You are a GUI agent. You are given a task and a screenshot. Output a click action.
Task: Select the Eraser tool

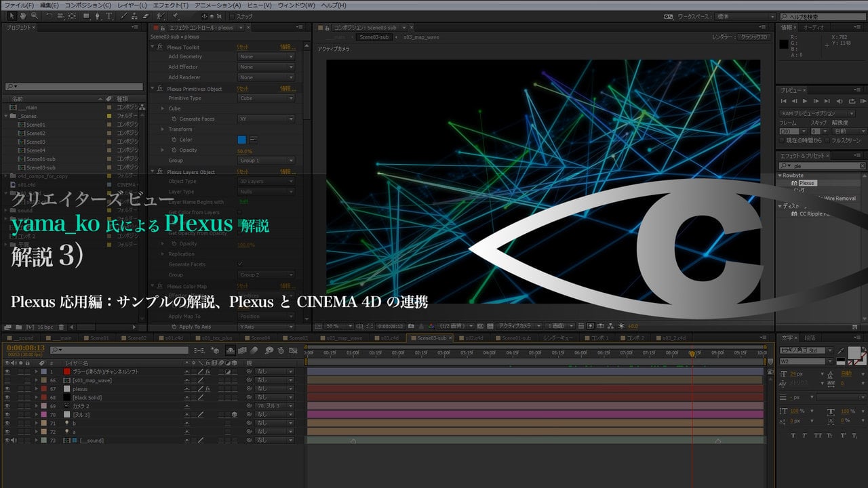(x=145, y=16)
